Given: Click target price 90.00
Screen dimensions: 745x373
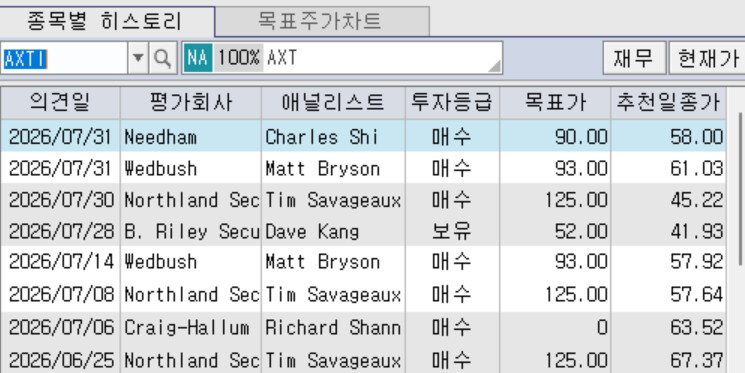Looking at the screenshot, I should [581, 137].
